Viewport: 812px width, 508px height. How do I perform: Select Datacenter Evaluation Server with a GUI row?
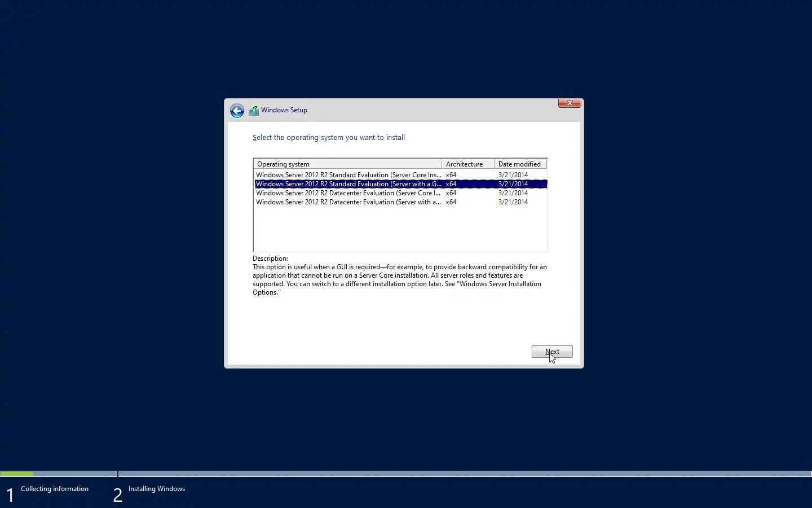(x=400, y=202)
